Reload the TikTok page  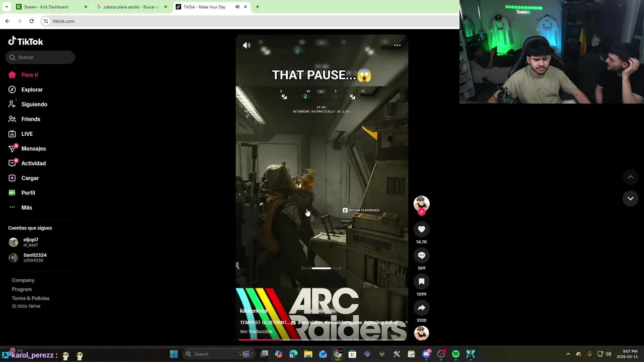[x=31, y=21]
